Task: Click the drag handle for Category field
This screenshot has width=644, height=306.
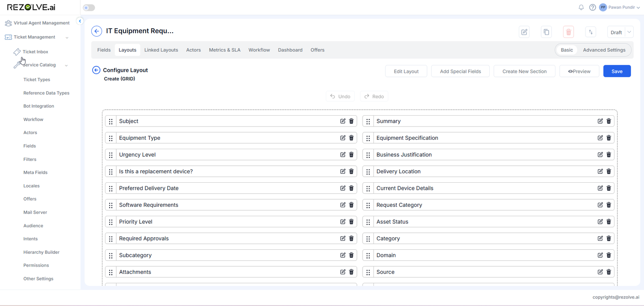Action: coord(368,239)
